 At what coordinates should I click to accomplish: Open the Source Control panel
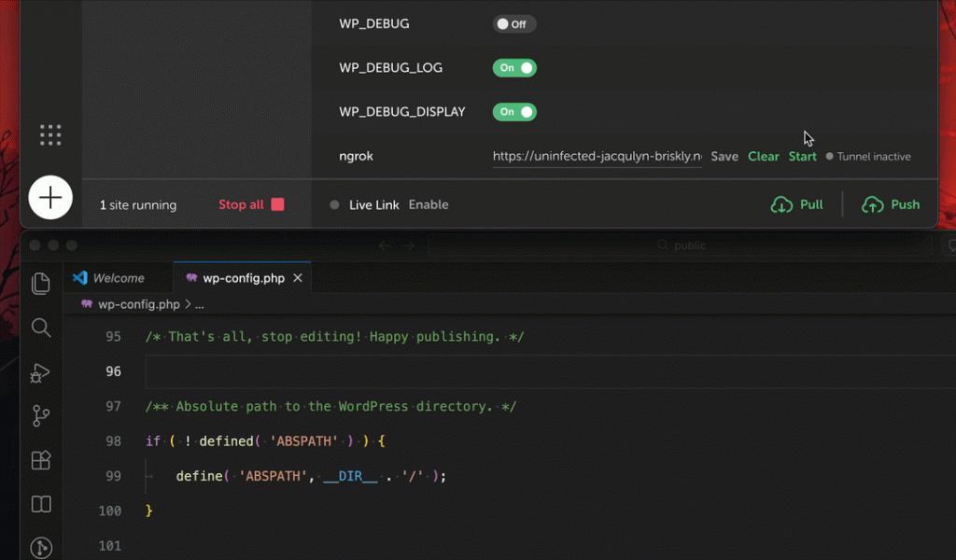click(x=40, y=416)
